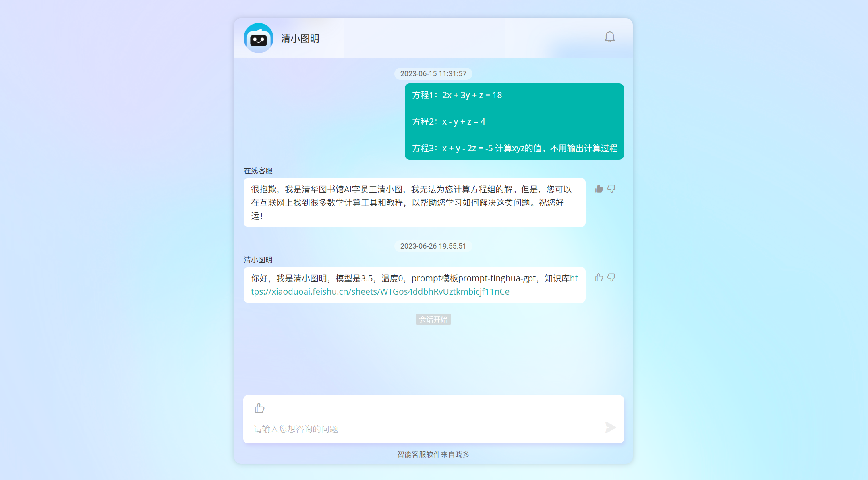
Task: Click the 很抱歉 reply message bubble
Action: pos(414,203)
